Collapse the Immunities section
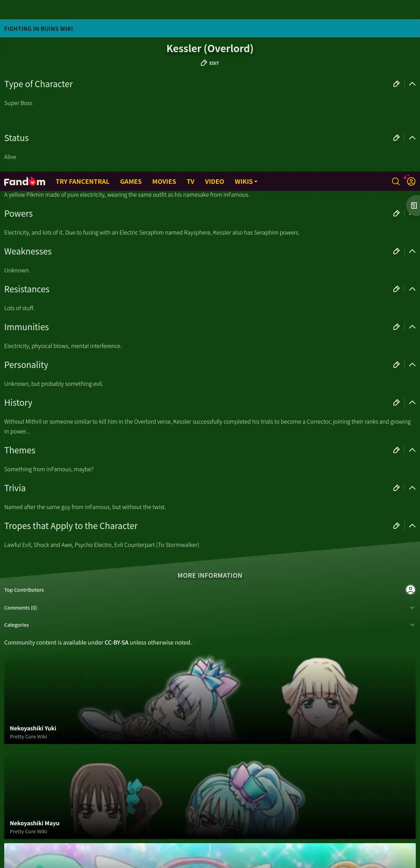Viewport: 420px width, 868px height. pyautogui.click(x=412, y=327)
